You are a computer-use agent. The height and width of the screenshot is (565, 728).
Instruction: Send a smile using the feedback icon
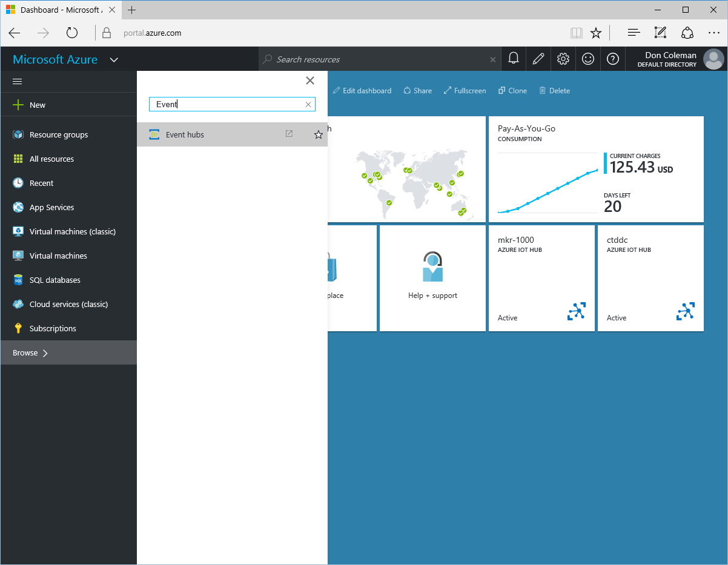(587, 58)
